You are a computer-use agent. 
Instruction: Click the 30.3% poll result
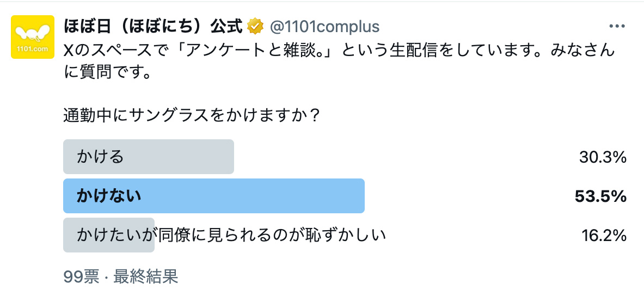coord(604,158)
